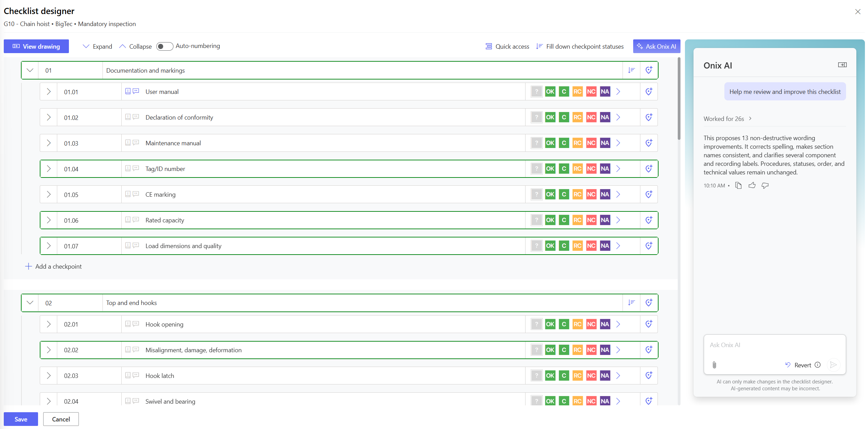Click AI assist icon on Top and end hooks section
The image size is (868, 429).
point(649,303)
